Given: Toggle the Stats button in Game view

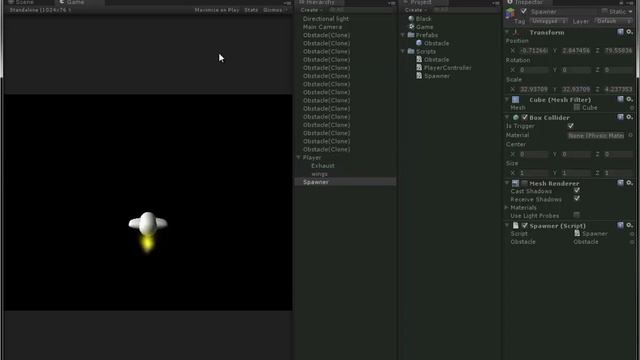Looking at the screenshot, I should pyautogui.click(x=251, y=10).
